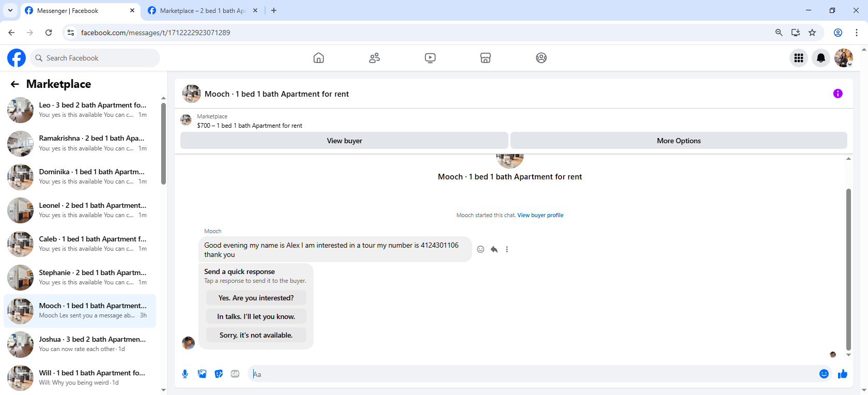The width and height of the screenshot is (868, 395).
Task: Click the More Options button
Action: point(679,141)
